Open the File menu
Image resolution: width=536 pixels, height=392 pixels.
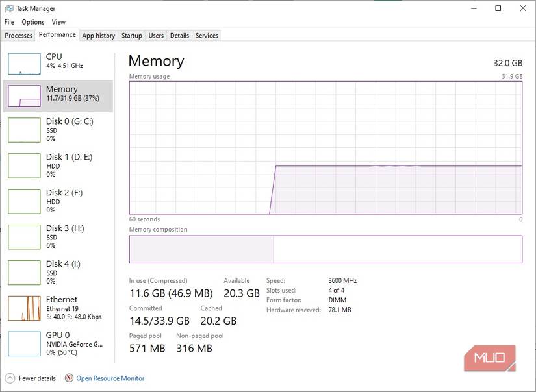click(x=9, y=22)
